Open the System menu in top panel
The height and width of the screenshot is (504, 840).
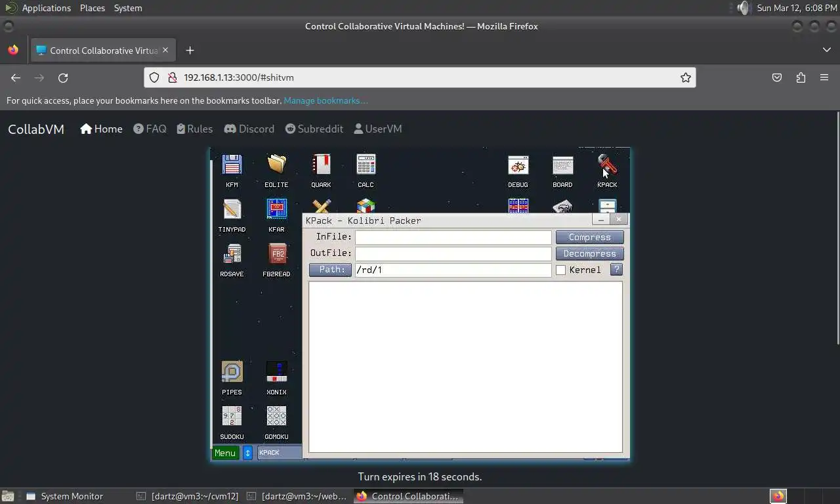click(x=128, y=8)
